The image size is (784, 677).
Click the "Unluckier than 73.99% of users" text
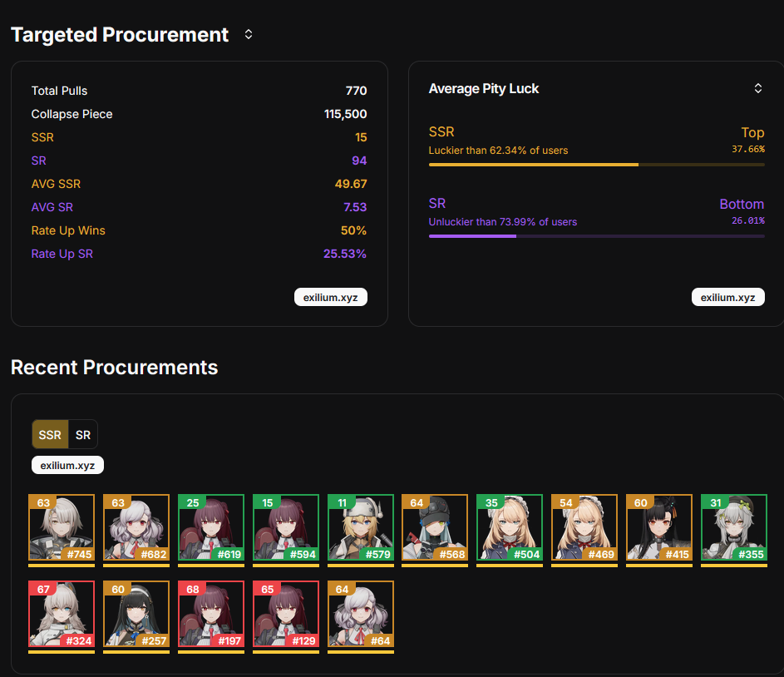tap(502, 222)
